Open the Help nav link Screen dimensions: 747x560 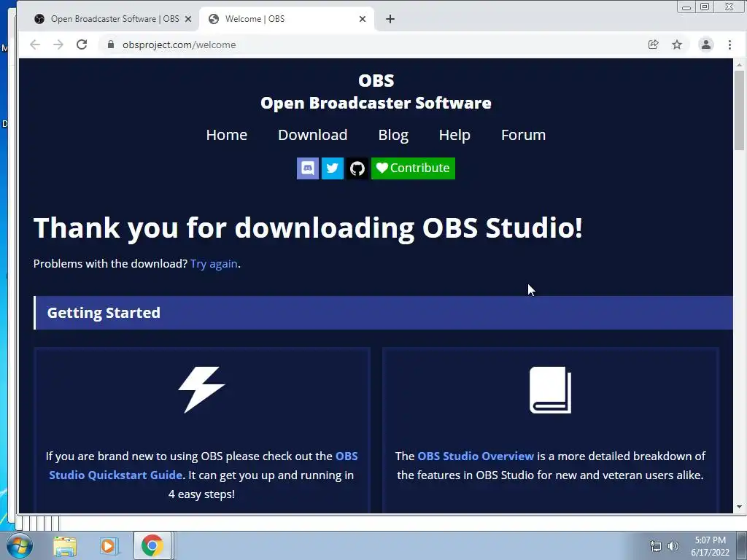(x=454, y=135)
